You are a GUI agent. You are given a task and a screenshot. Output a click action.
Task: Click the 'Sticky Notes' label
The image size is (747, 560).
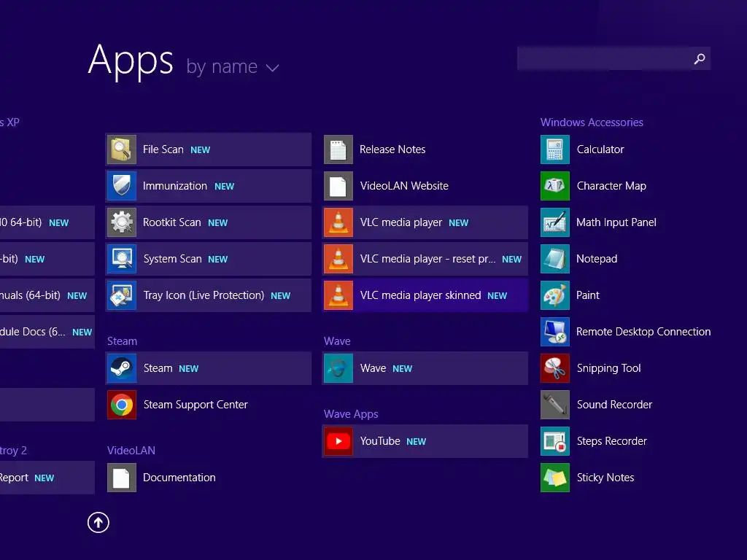[605, 478]
